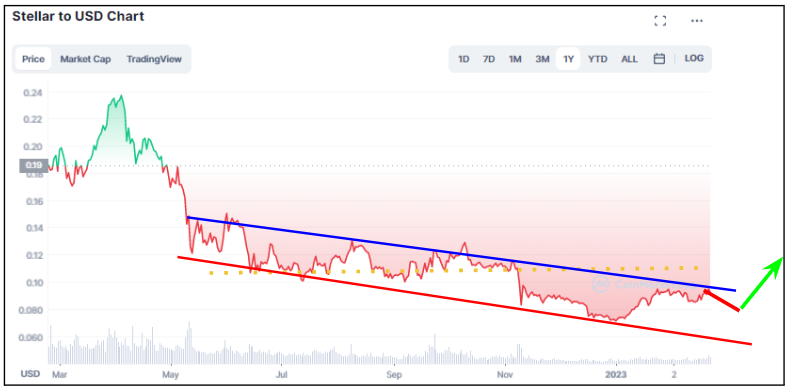Switch to the Market Cap tab
This screenshot has height=391, width=785.
tap(86, 59)
